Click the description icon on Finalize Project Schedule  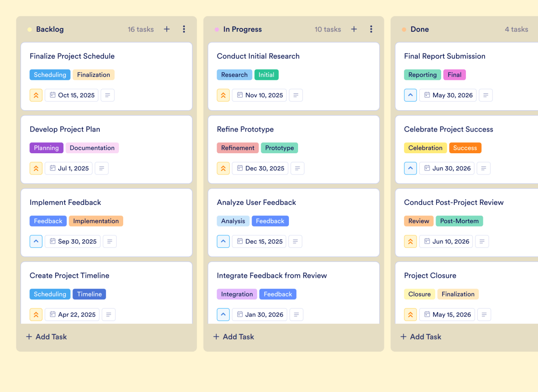(x=107, y=95)
